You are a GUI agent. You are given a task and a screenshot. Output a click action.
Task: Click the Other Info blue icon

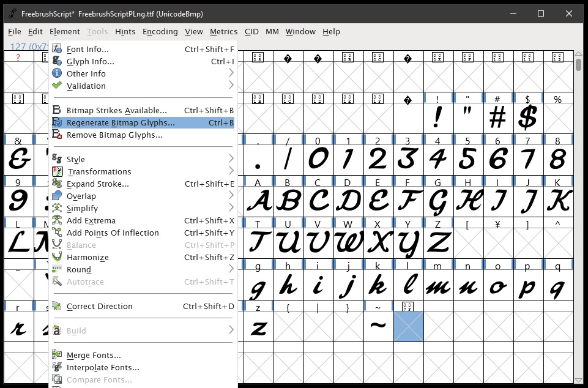click(x=57, y=73)
